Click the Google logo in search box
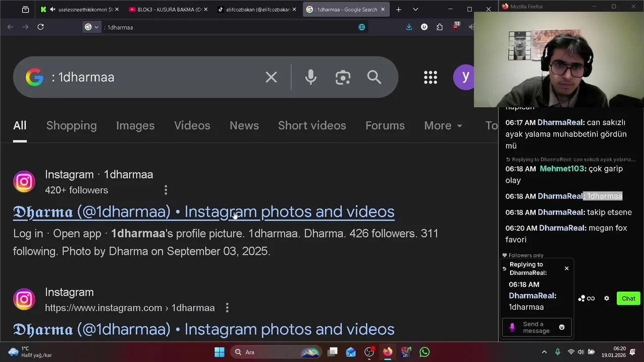 (34, 77)
